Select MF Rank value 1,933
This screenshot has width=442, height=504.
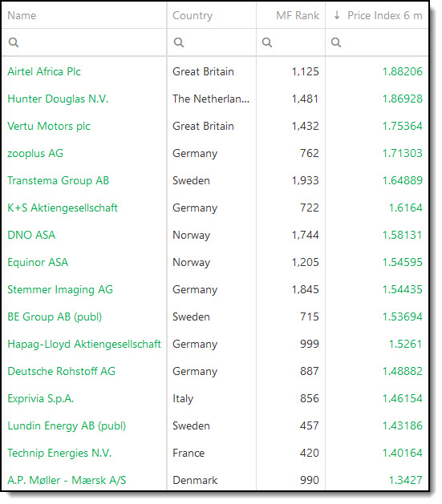[306, 180]
